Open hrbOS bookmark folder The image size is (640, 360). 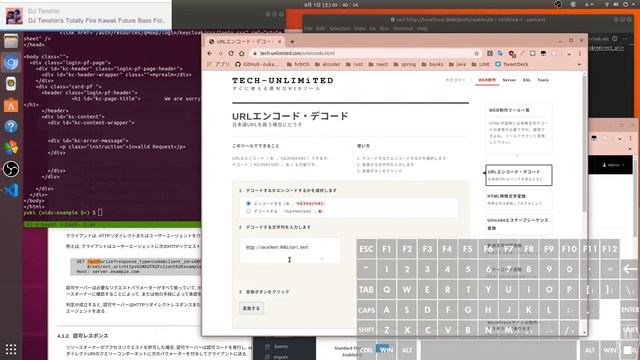(x=298, y=64)
